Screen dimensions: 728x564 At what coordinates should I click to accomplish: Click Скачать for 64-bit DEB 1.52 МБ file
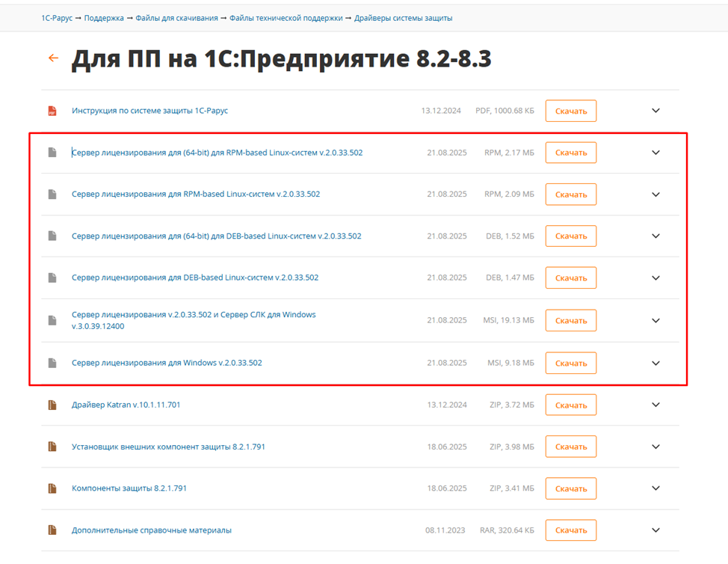click(571, 236)
